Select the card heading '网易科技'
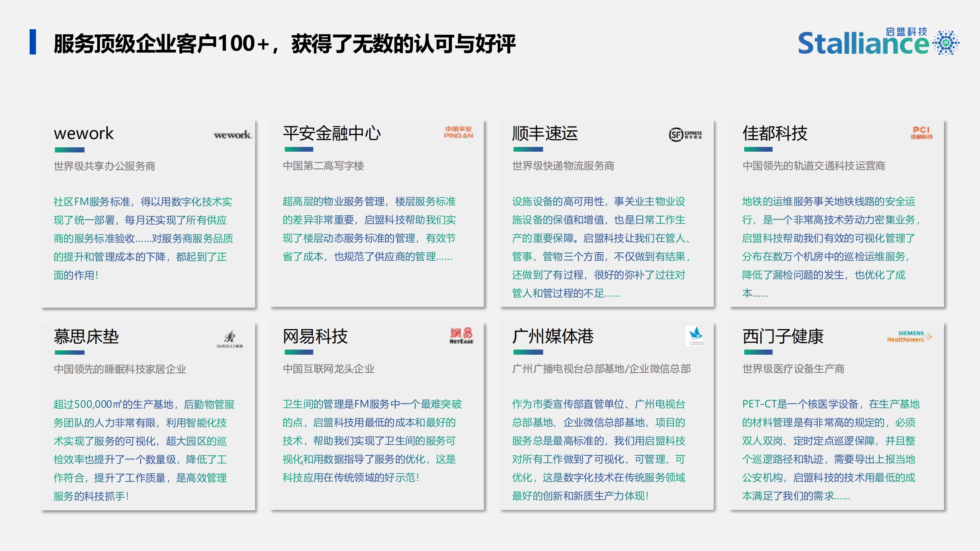 [x=315, y=337]
